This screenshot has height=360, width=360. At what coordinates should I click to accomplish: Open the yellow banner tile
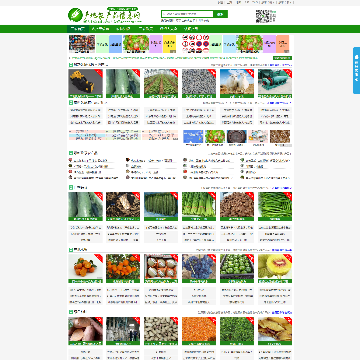(x=169, y=44)
